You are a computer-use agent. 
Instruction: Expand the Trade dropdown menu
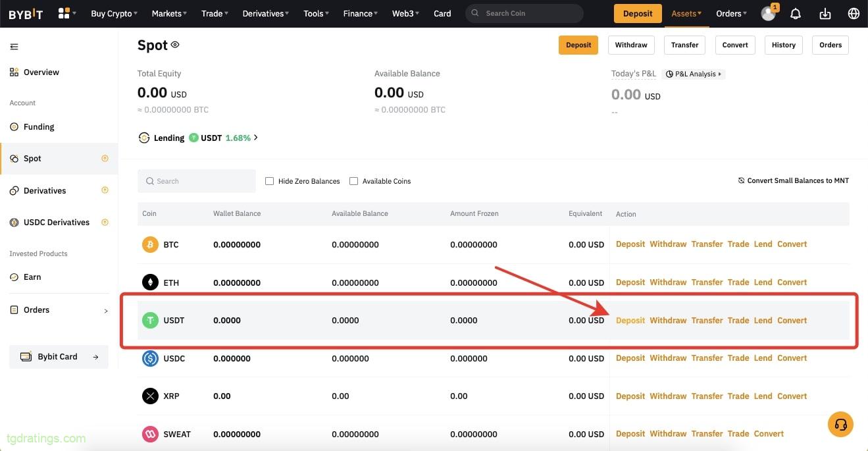tap(215, 13)
